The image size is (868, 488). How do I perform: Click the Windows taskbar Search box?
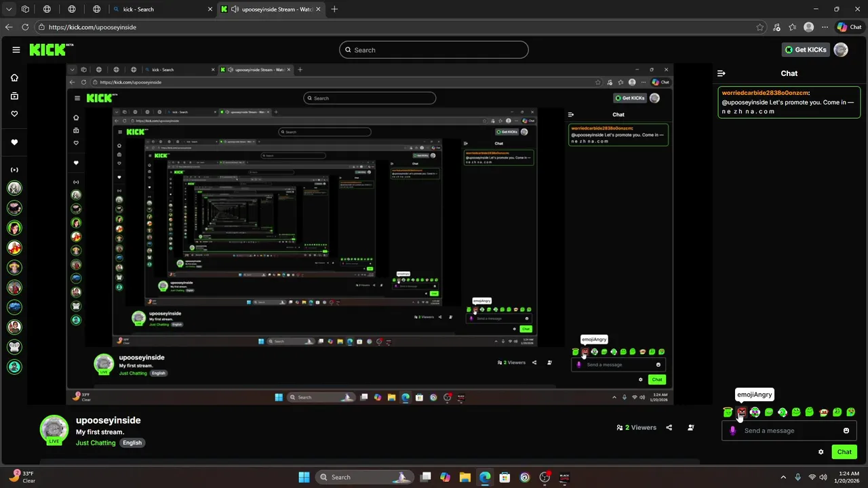[x=365, y=477]
